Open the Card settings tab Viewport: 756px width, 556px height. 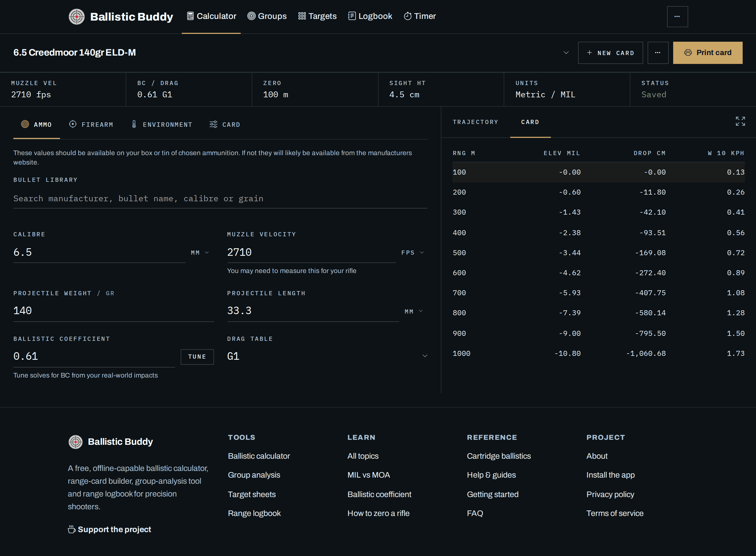pyautogui.click(x=225, y=125)
